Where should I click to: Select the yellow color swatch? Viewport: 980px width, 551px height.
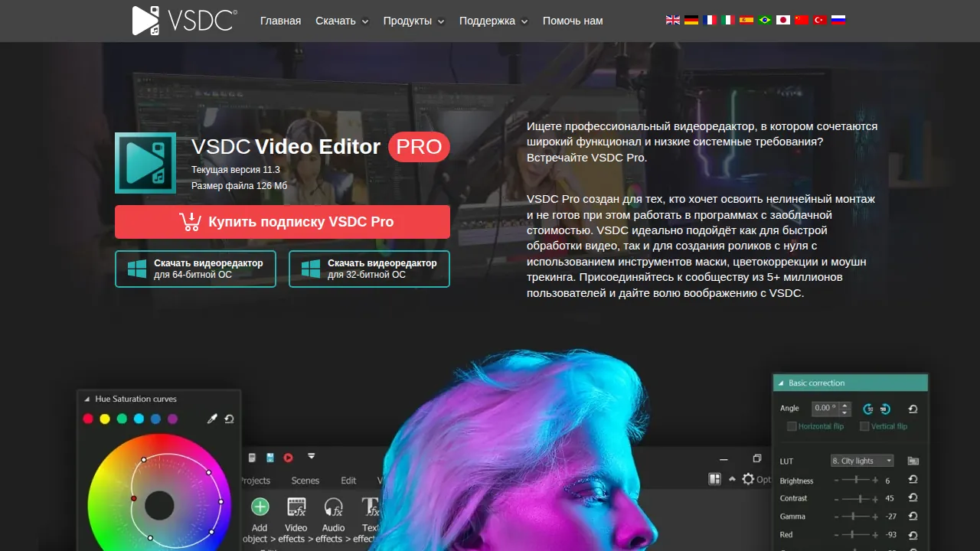pyautogui.click(x=105, y=419)
